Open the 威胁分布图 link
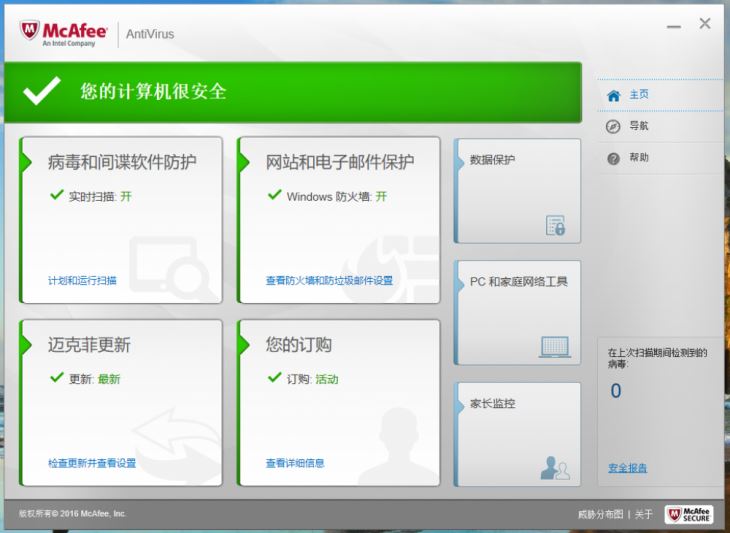The width and height of the screenshot is (730, 533). point(600,514)
